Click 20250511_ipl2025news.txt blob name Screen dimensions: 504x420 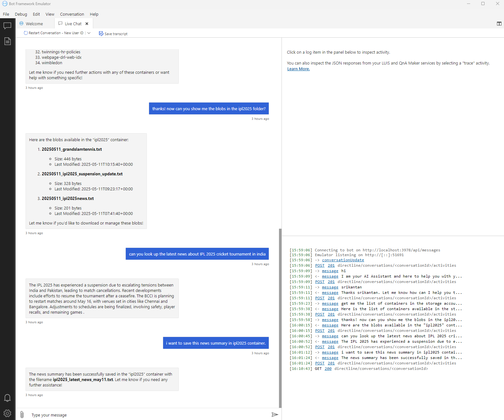(68, 198)
